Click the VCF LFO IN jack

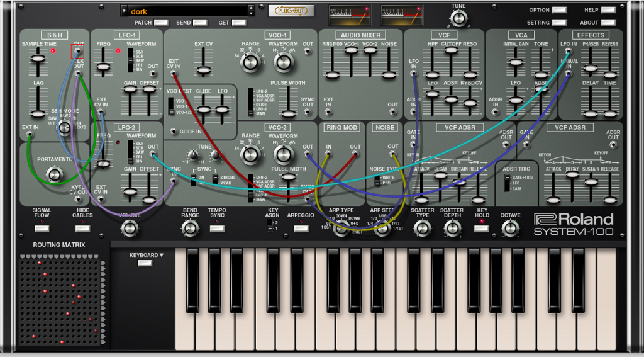tap(414, 73)
